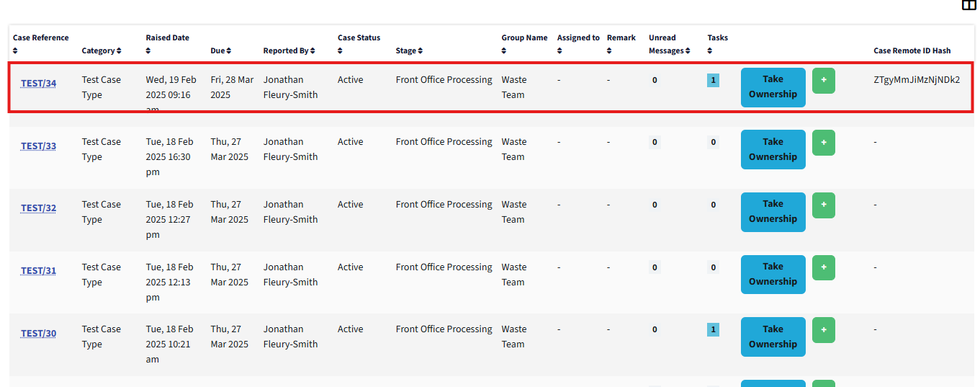
Task: Click Thu, 27 Mar 2025 in TEST/33 row
Action: [x=229, y=149]
